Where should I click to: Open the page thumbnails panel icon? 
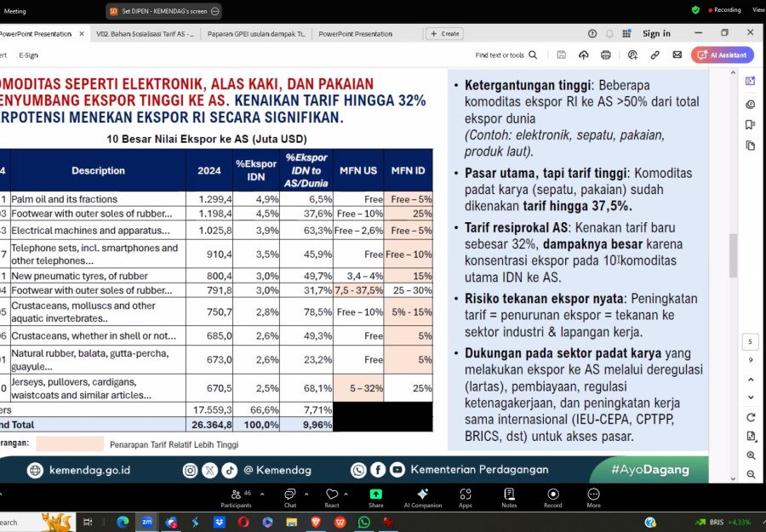coord(751,146)
